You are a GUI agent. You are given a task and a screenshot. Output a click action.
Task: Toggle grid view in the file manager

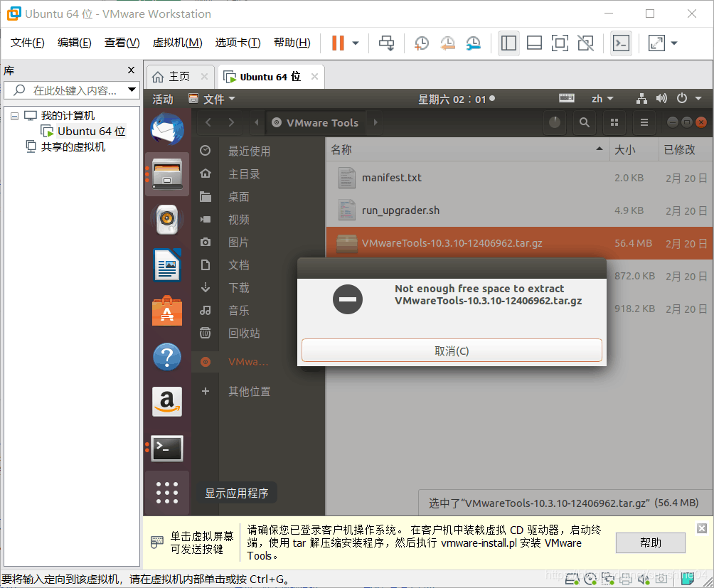614,122
